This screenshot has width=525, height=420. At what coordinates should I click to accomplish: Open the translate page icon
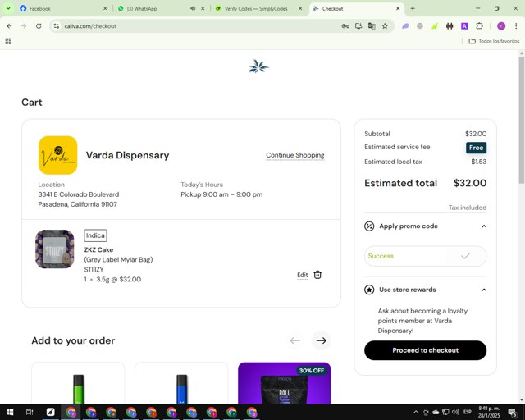point(372,25)
